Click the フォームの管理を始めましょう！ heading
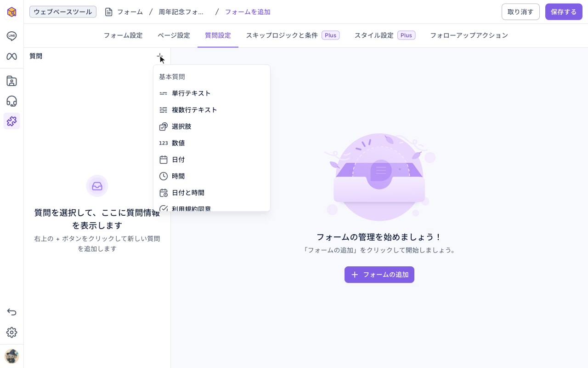The width and height of the screenshot is (588, 368). [x=379, y=237]
